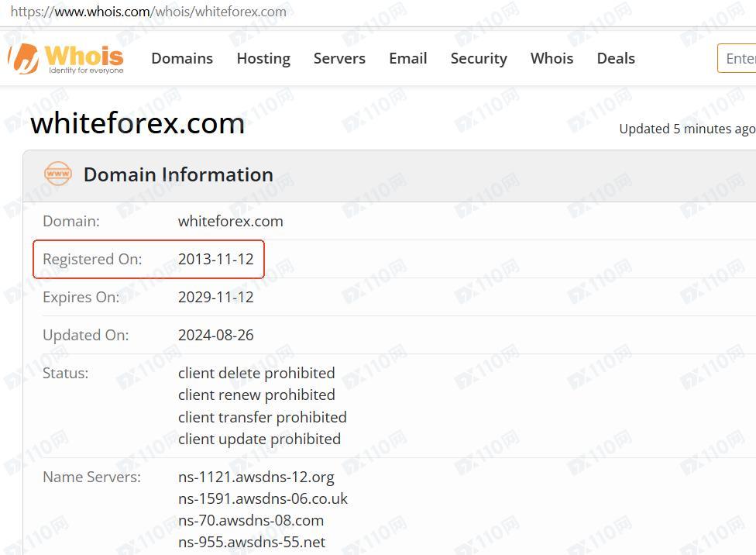Select the Registered On date 2013-11-12
The image size is (756, 555).
(215, 259)
